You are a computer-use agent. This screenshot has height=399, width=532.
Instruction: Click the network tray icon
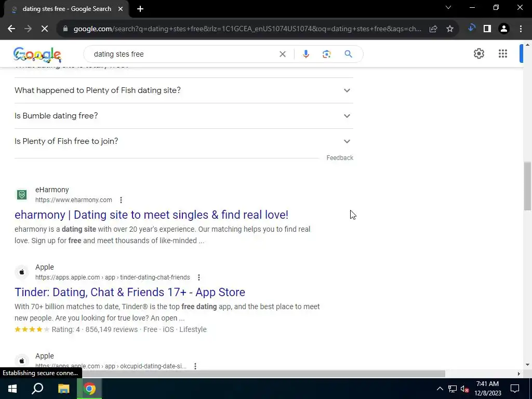point(453,389)
